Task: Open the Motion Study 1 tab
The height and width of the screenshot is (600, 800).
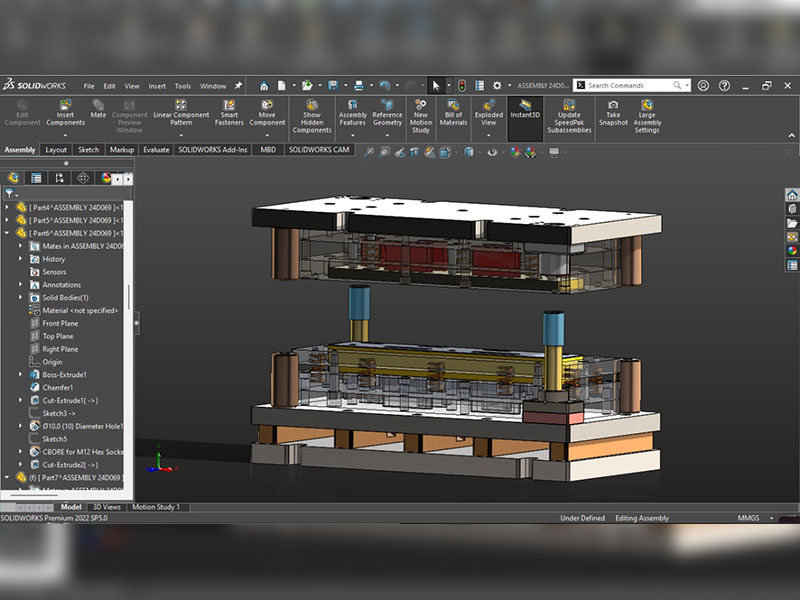Action: (x=157, y=507)
